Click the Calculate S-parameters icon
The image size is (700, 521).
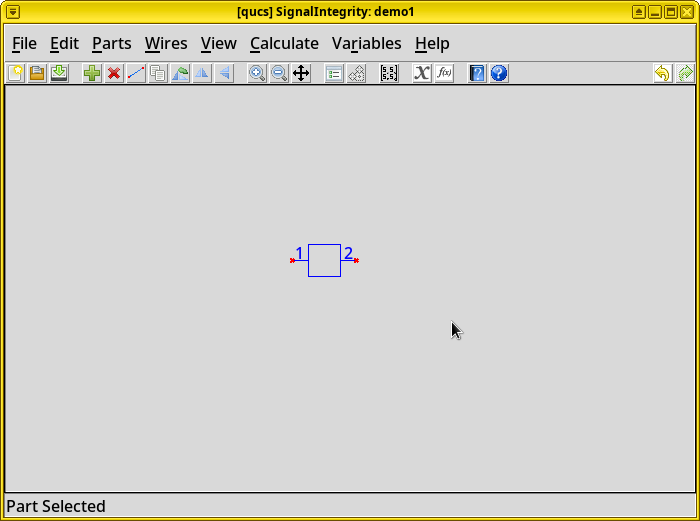389,73
